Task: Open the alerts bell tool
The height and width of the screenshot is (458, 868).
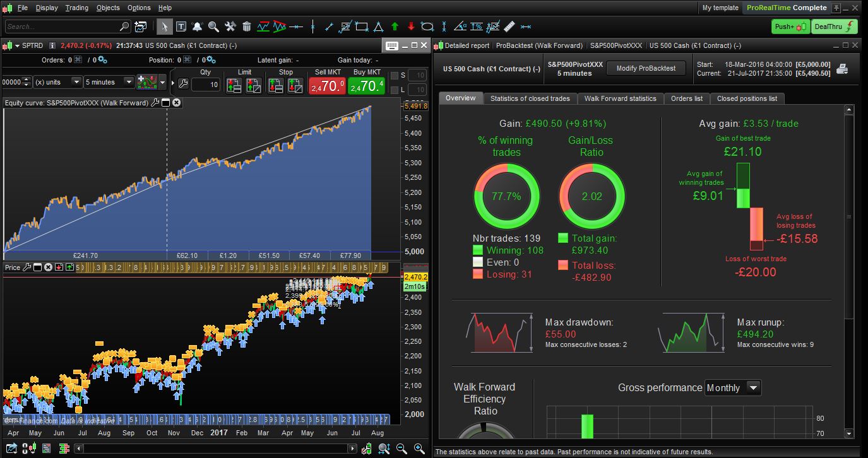Action: 197,26
